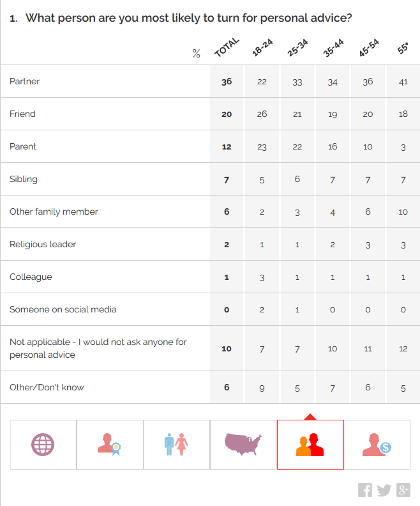
Task: Click the 18-24 age column header
Action: click(x=262, y=49)
